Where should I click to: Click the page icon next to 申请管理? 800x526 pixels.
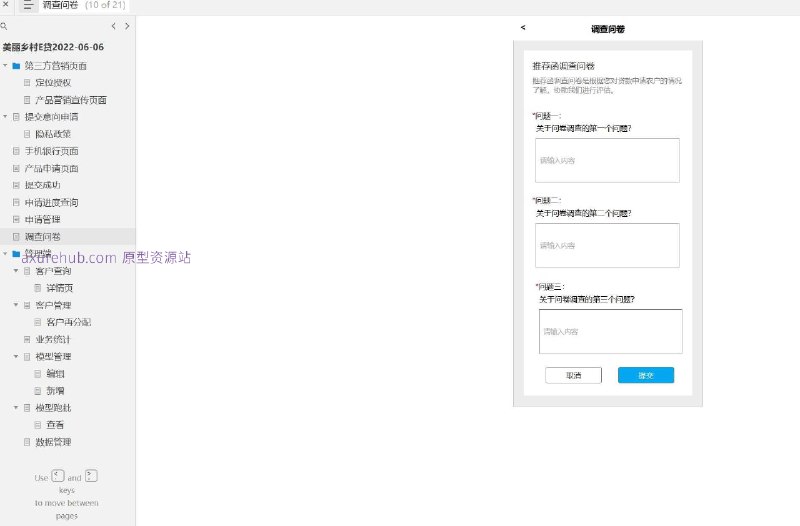(16, 219)
